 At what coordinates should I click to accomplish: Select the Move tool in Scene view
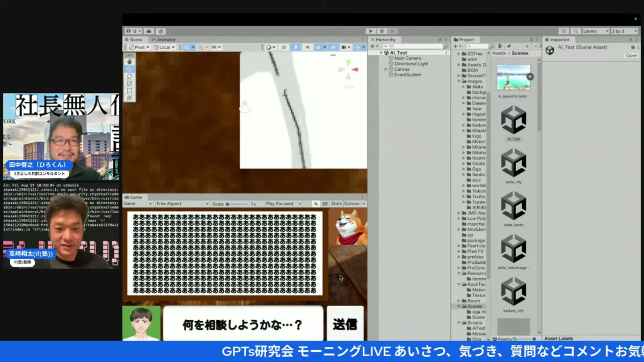click(129, 69)
